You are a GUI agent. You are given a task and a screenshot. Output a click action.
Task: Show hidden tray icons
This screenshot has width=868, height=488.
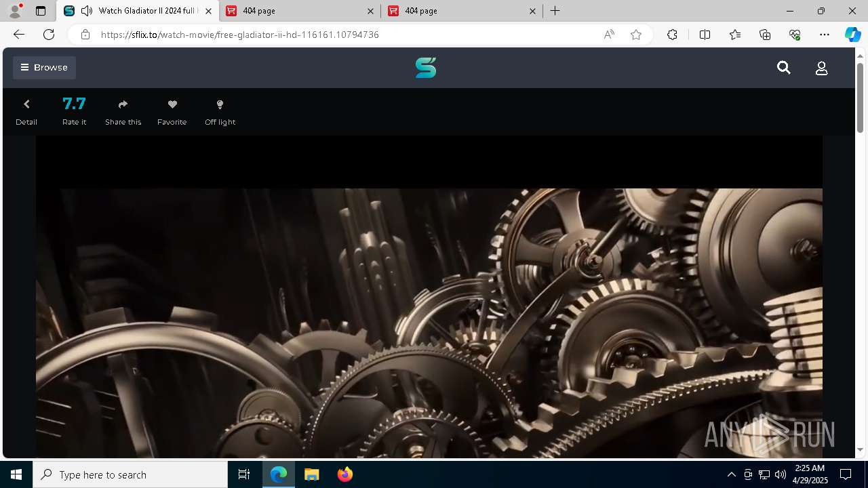click(x=731, y=474)
